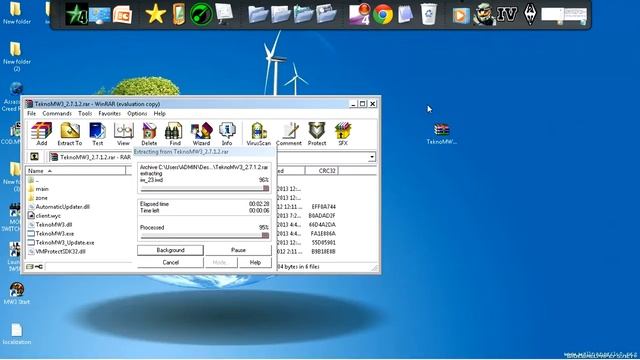Click the Pause button
This screenshot has width=640, height=360.
238,250
